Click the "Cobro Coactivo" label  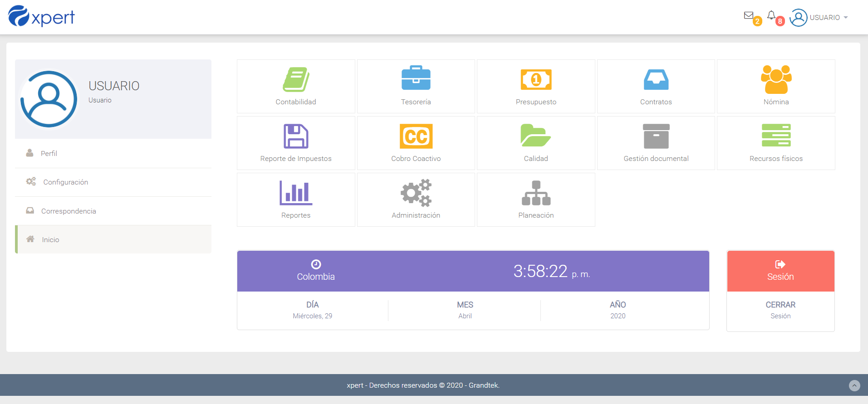click(x=416, y=159)
